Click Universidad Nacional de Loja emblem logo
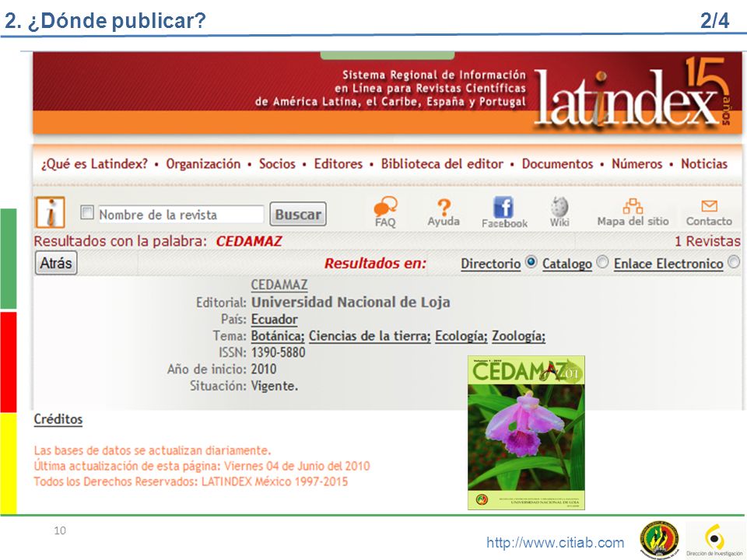This screenshot has width=747, height=560. (x=660, y=539)
